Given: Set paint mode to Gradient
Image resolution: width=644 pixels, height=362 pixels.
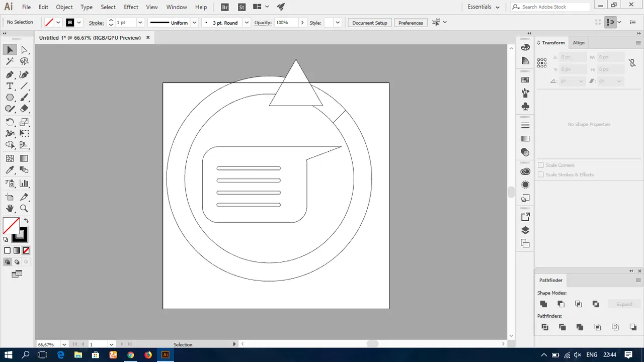Looking at the screenshot, I should [x=17, y=250].
